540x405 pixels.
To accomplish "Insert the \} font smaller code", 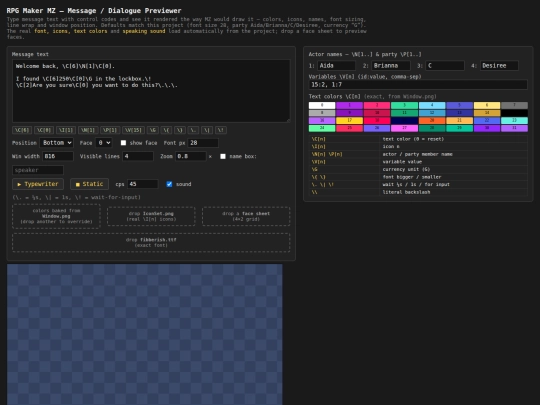I will pos(180,130).
